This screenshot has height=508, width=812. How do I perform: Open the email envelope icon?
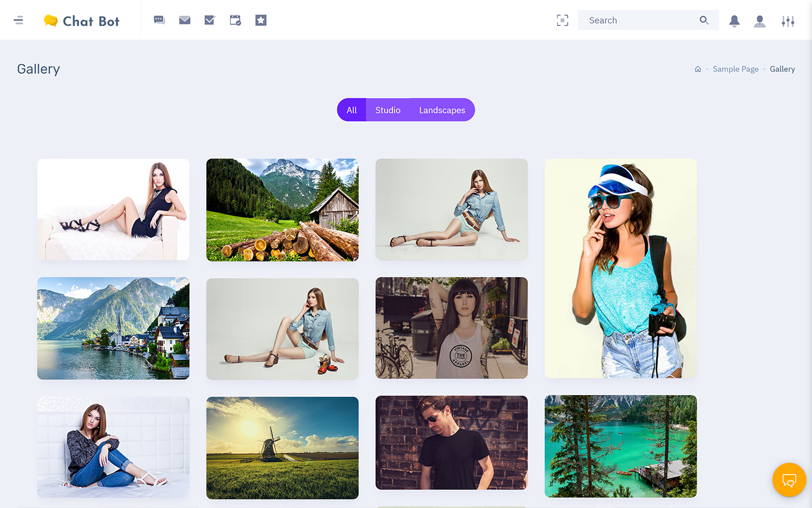pyautogui.click(x=184, y=20)
